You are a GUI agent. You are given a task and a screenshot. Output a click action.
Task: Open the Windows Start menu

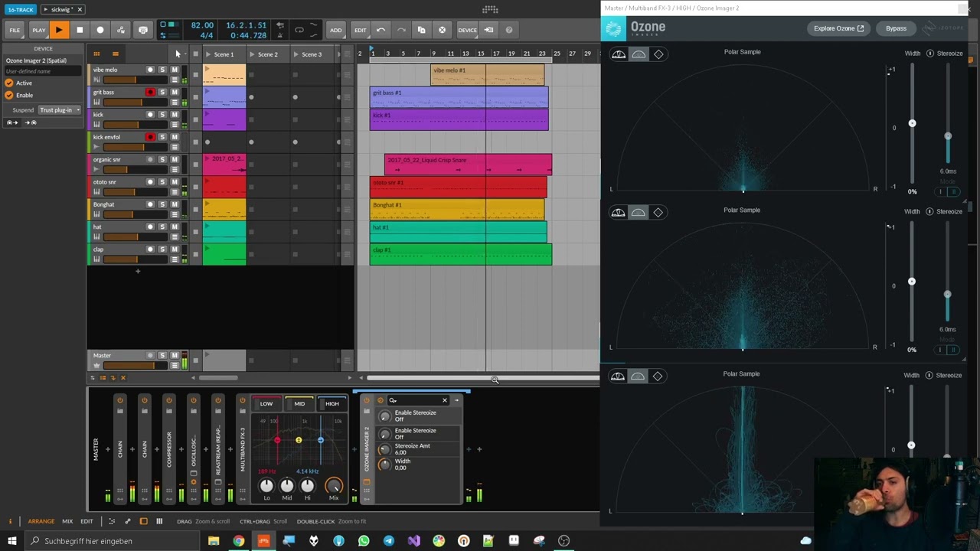12,541
